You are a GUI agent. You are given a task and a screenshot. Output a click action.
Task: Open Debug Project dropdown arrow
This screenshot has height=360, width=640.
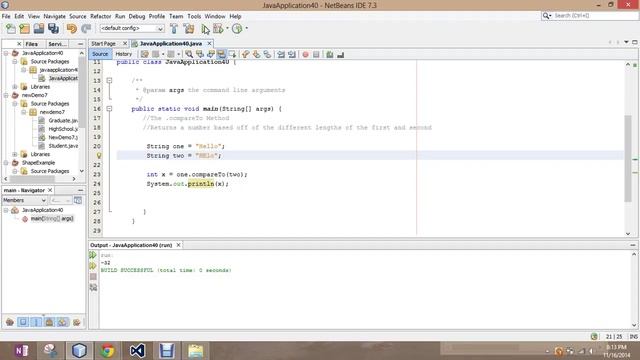(227, 29)
